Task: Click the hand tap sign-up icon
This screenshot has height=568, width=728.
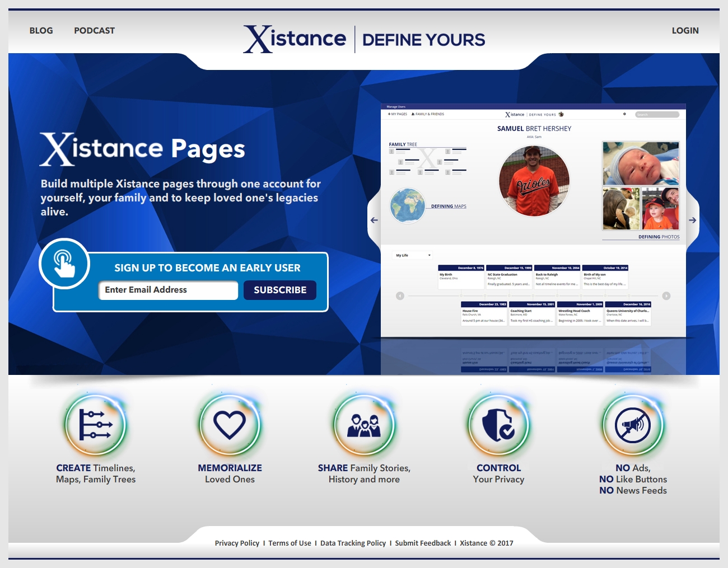Action: point(64,264)
